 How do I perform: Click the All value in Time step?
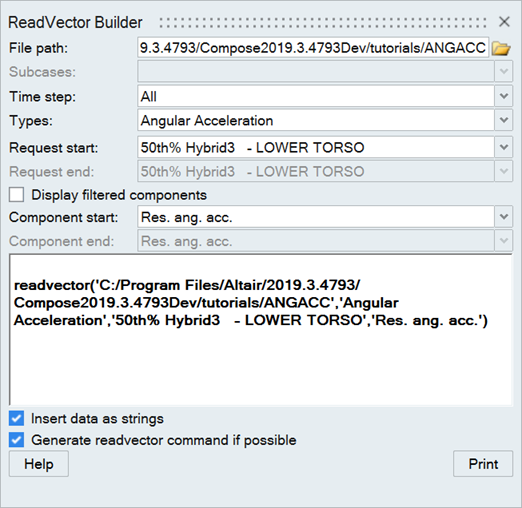click(x=149, y=97)
